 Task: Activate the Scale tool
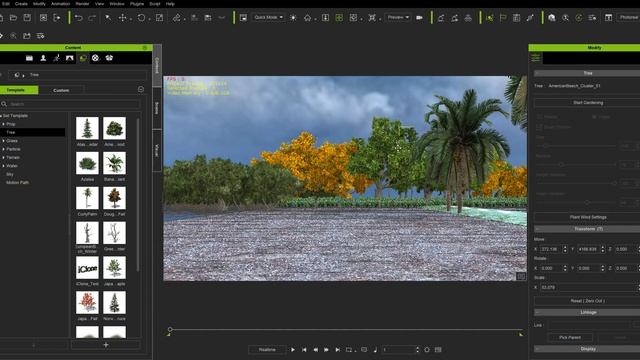click(x=160, y=18)
